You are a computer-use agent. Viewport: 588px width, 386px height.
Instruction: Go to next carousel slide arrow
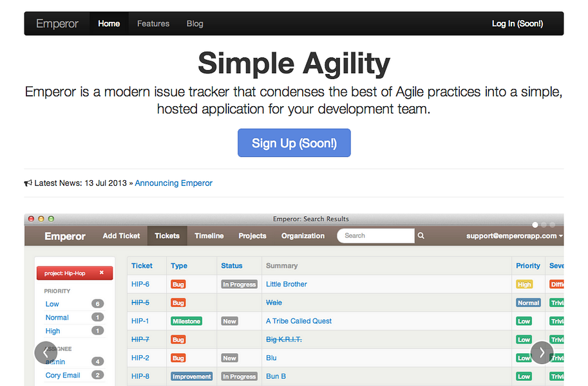pyautogui.click(x=542, y=353)
